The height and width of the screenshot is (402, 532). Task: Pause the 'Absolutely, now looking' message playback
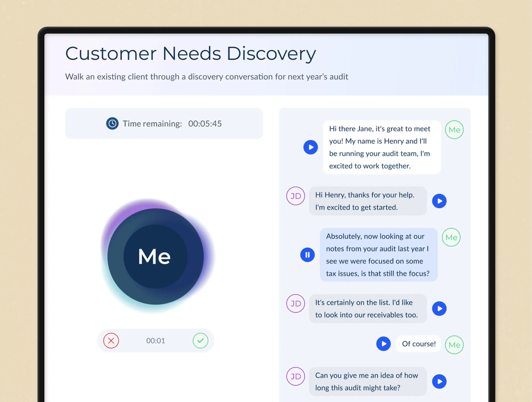(x=307, y=254)
